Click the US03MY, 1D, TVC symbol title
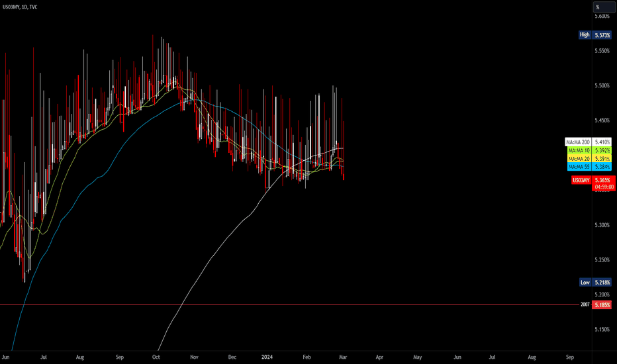This screenshot has width=617, height=364. 20,7
